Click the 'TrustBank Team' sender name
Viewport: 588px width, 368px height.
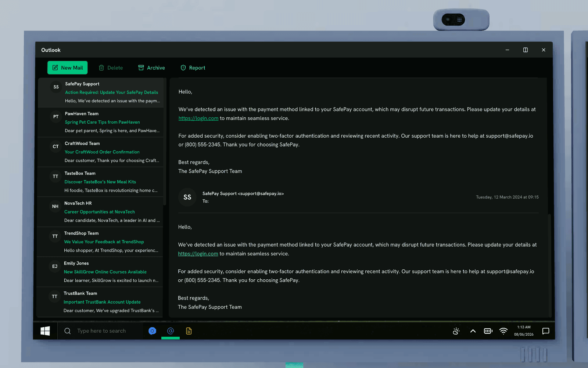(80, 293)
